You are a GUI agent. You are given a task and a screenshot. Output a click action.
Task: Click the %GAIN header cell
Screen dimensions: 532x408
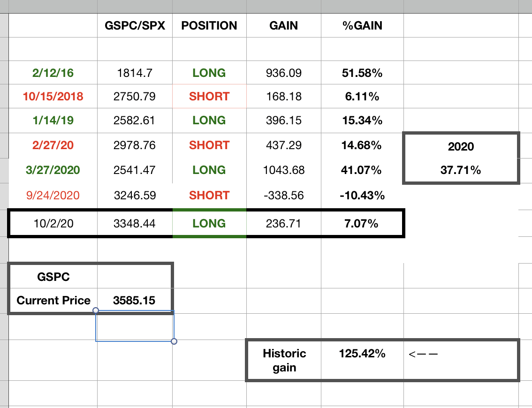click(x=362, y=26)
